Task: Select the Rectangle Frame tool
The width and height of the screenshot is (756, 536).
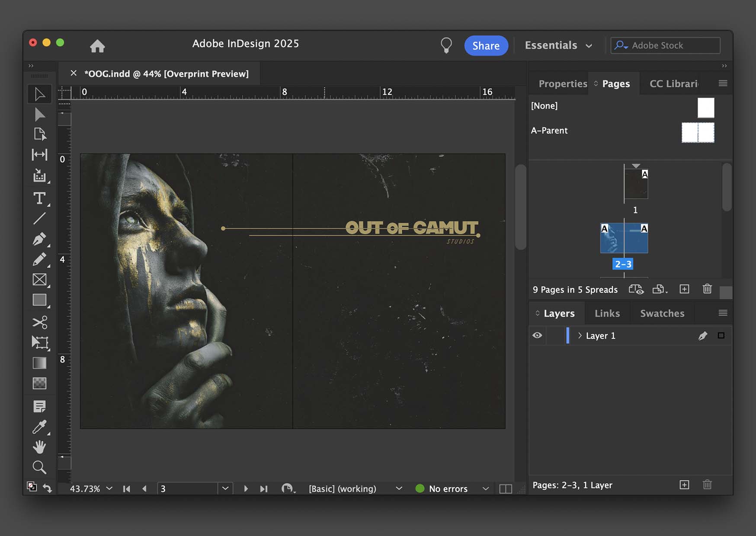Action: pyautogui.click(x=39, y=280)
